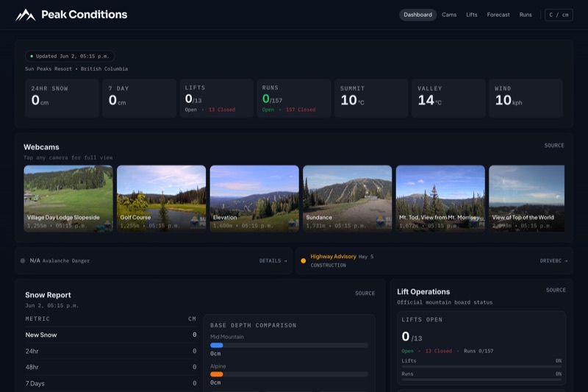This screenshot has height=392, width=588.
Task: Click 'Tap any camera for full view' hint
Action: tap(68, 157)
